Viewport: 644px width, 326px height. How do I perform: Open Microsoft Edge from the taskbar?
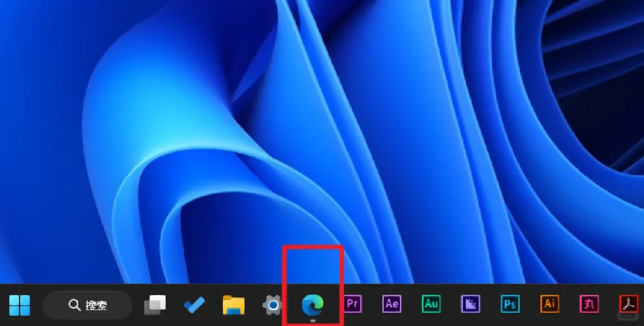(312, 305)
